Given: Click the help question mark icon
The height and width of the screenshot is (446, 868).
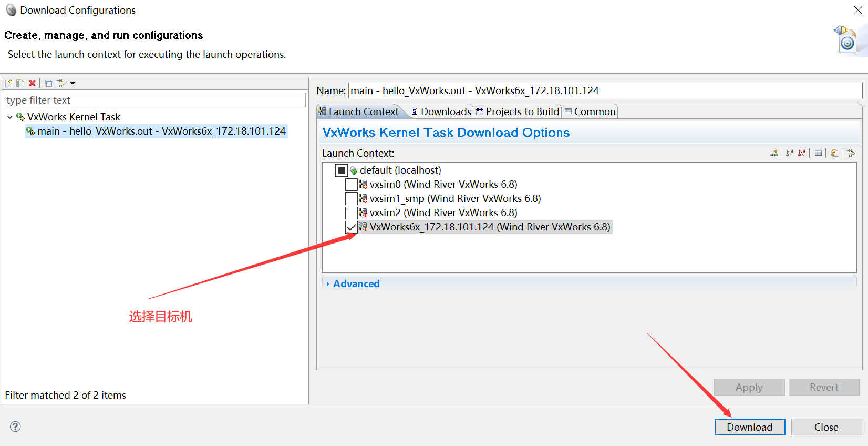Looking at the screenshot, I should click(15, 427).
